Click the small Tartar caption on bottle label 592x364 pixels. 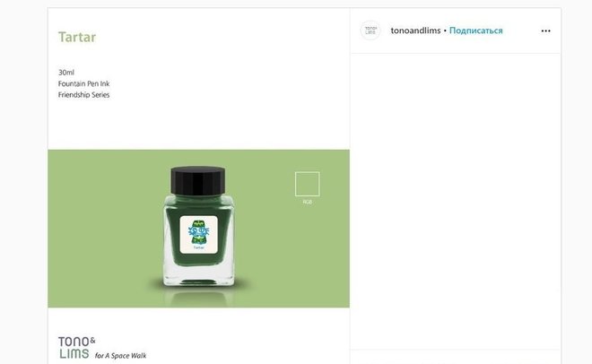[x=198, y=247]
